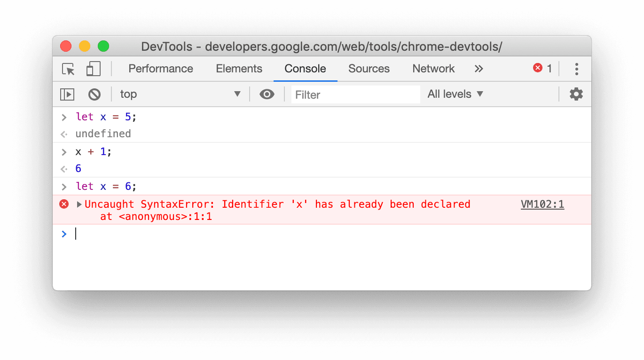The image size is (644, 360).
Task: Open the All levels filter dropdown
Action: pos(454,94)
